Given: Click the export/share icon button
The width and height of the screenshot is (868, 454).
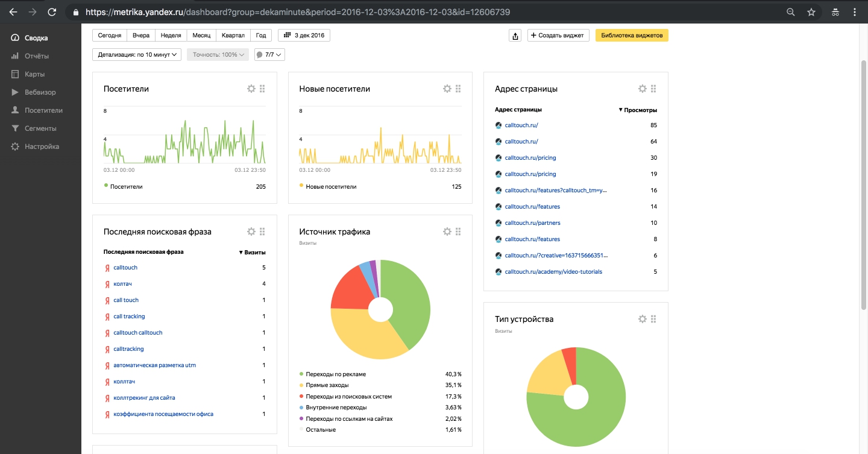Looking at the screenshot, I should pyautogui.click(x=515, y=36).
